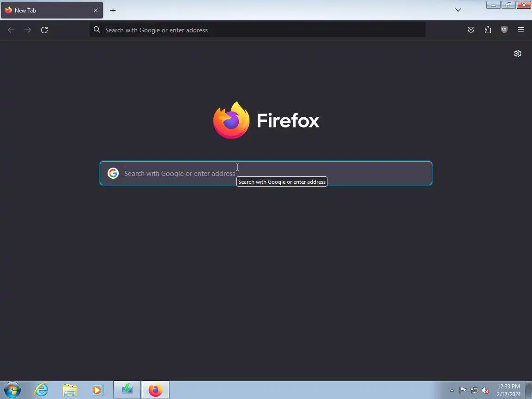This screenshot has height=399, width=532.
Task: Personalize new tab with gear icon
Action: coord(517,54)
